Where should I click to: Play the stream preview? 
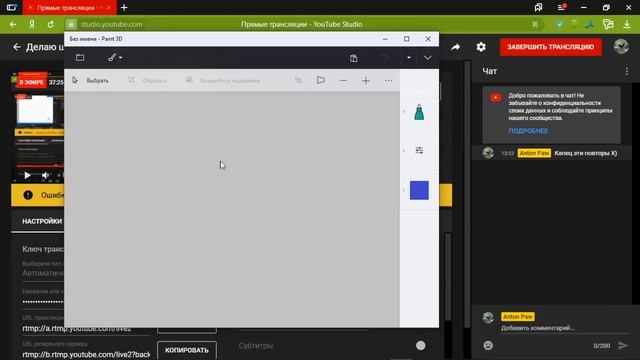pos(27,176)
